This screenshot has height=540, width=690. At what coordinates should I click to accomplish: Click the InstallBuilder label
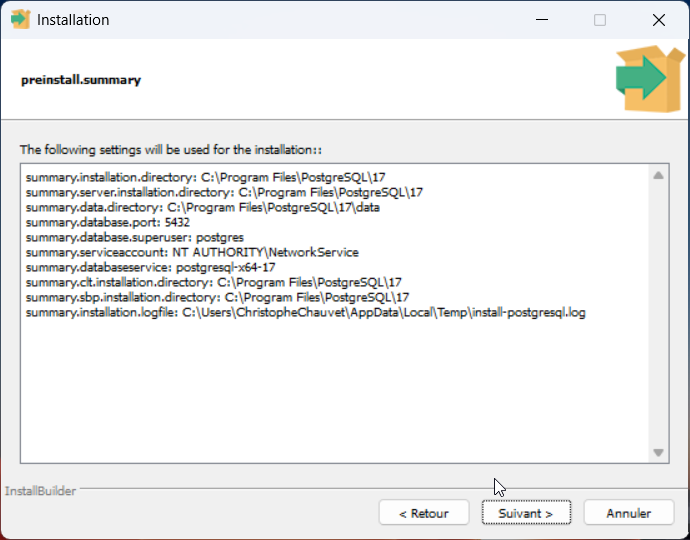pos(40,491)
